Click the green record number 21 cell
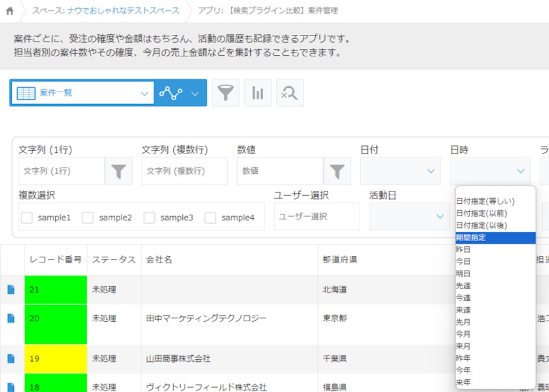The height and width of the screenshot is (392, 549). 56,290
